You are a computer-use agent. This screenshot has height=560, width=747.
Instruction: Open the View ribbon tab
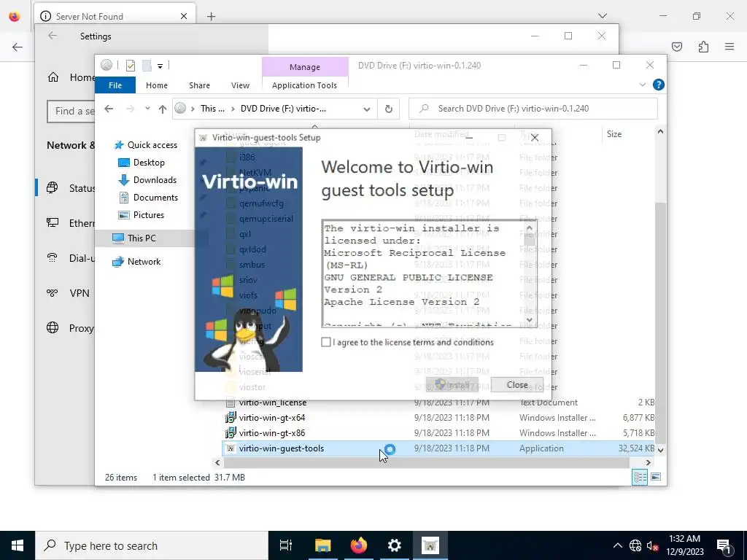pos(240,85)
